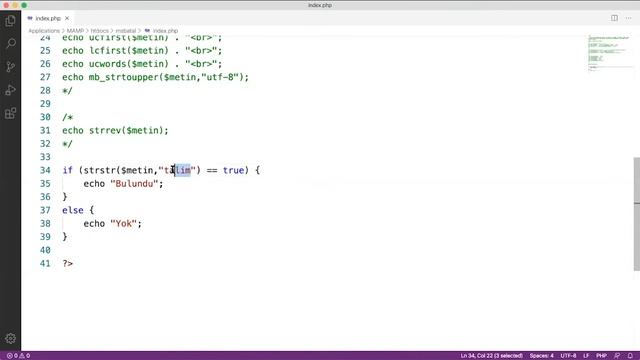640x360 pixels.
Task: Click mb_strtoupper on line 27
Action: (x=124, y=77)
